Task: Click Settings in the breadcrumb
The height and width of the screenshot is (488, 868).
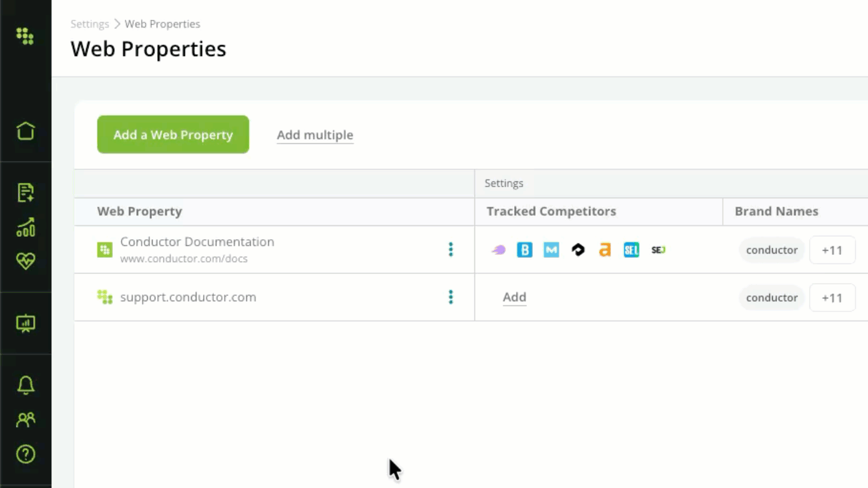Action: (90, 24)
